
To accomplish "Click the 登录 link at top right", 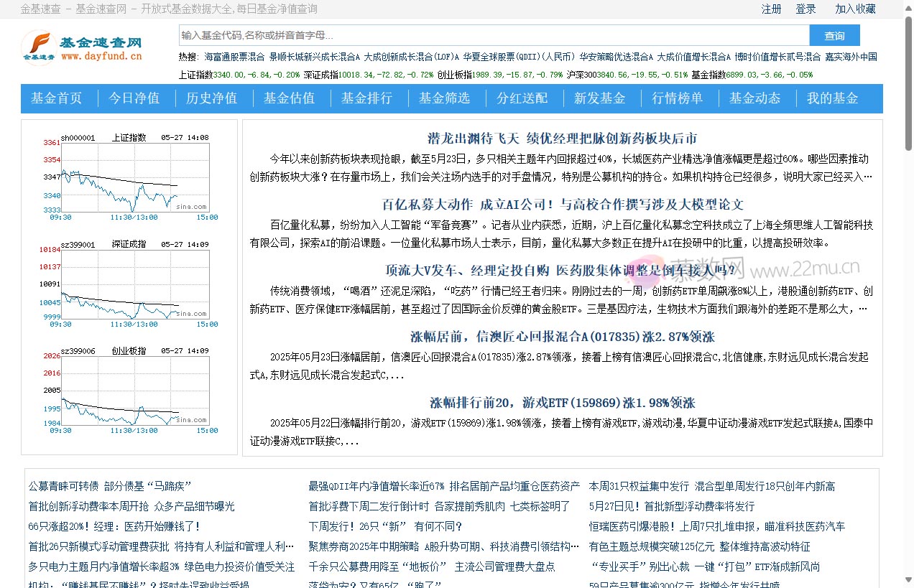I will click(x=805, y=9).
